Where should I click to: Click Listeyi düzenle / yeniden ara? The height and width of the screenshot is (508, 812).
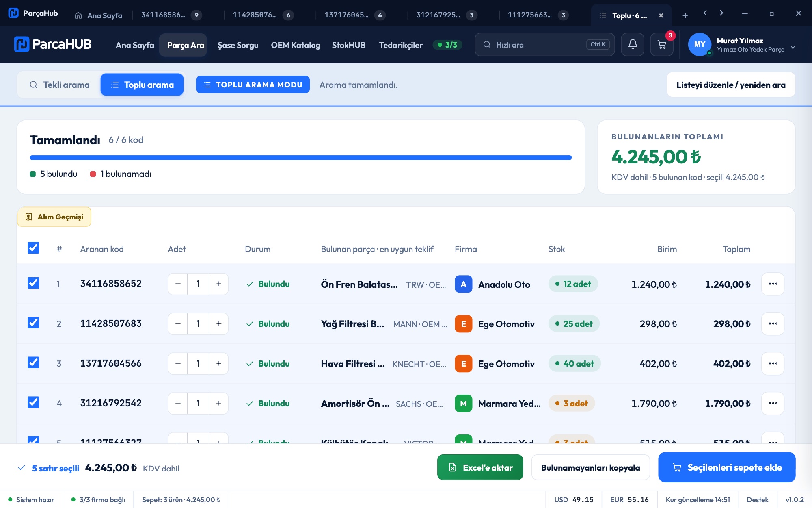click(x=731, y=85)
